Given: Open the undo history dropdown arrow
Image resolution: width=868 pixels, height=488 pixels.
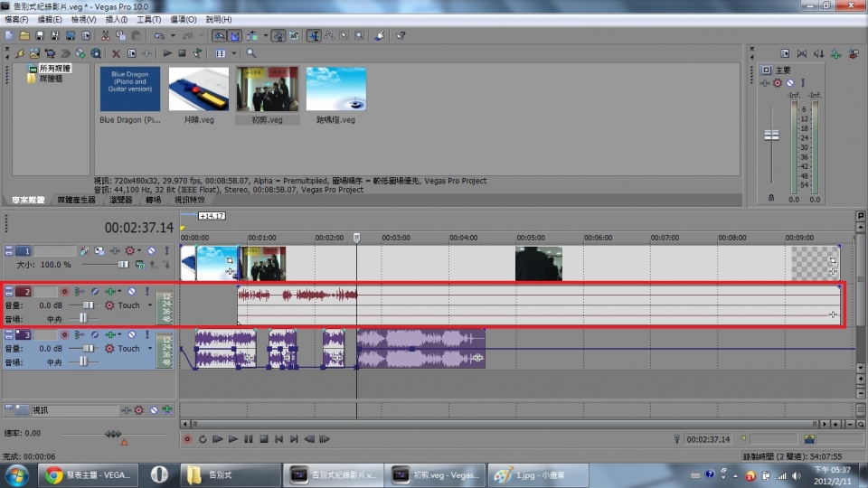Looking at the screenshot, I should 171,36.
